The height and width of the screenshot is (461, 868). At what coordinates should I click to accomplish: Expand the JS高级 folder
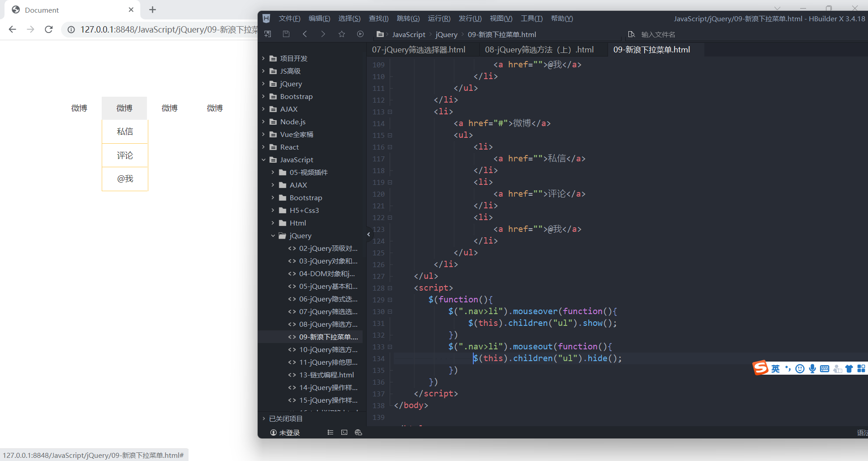coord(264,71)
